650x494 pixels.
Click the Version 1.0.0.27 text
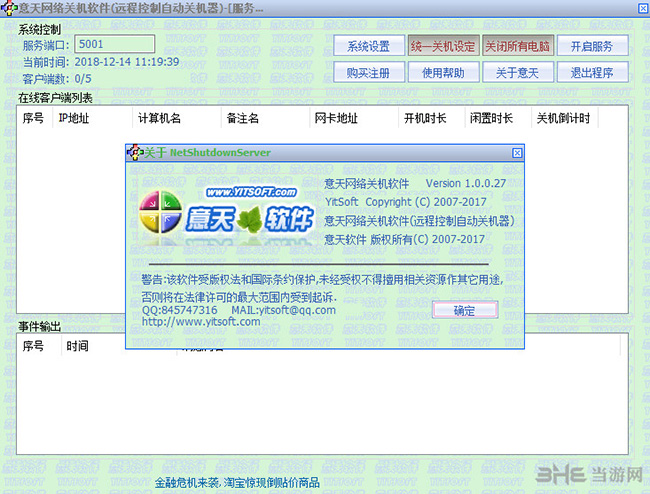click(466, 183)
